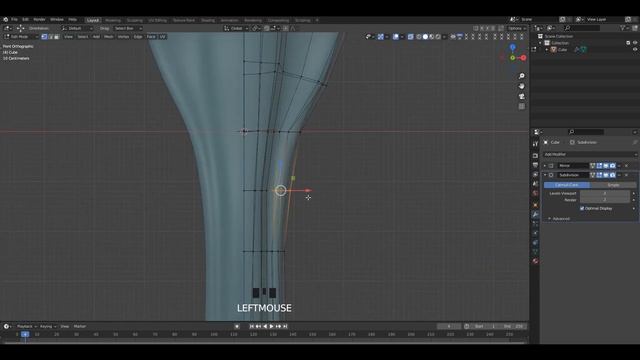Viewport: 640px width, 360px height.
Task: Open the Select Box drag dropdown
Action: tap(128, 28)
